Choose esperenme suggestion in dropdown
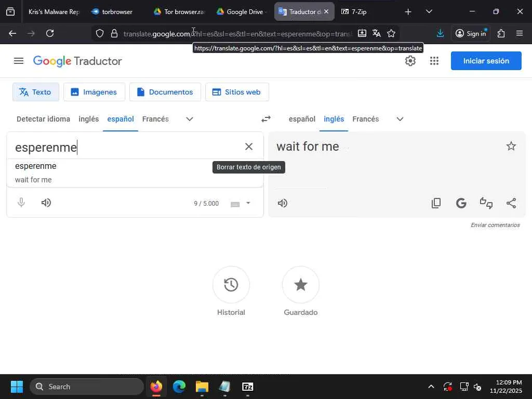Screen dimensions: 532x399 coord(135,172)
